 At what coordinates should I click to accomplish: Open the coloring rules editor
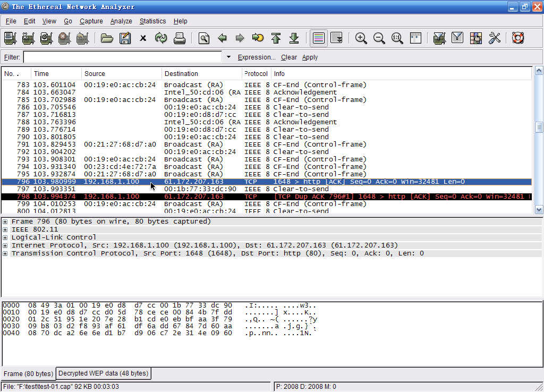[x=476, y=38]
